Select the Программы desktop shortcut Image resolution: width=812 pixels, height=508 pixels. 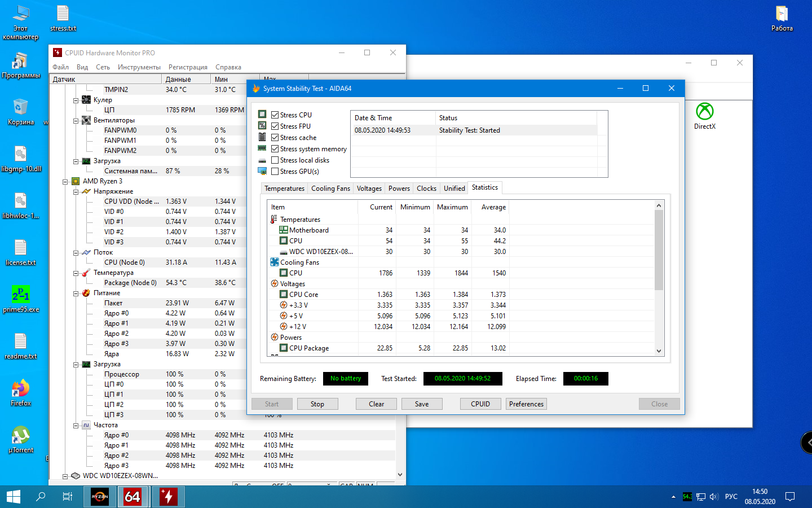click(x=20, y=65)
